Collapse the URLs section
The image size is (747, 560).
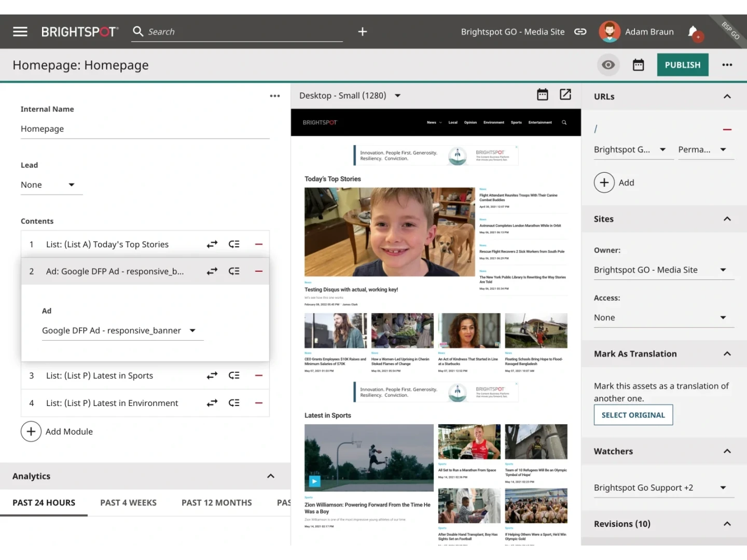coord(727,96)
